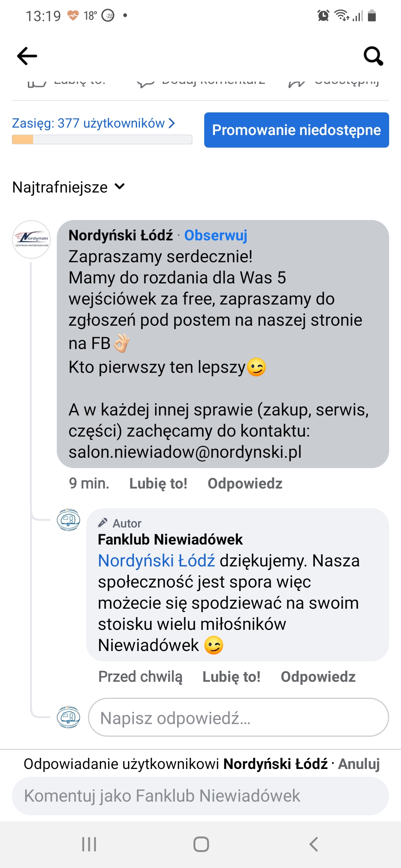Open search with magnifier icon
401x868 pixels.
(x=373, y=56)
